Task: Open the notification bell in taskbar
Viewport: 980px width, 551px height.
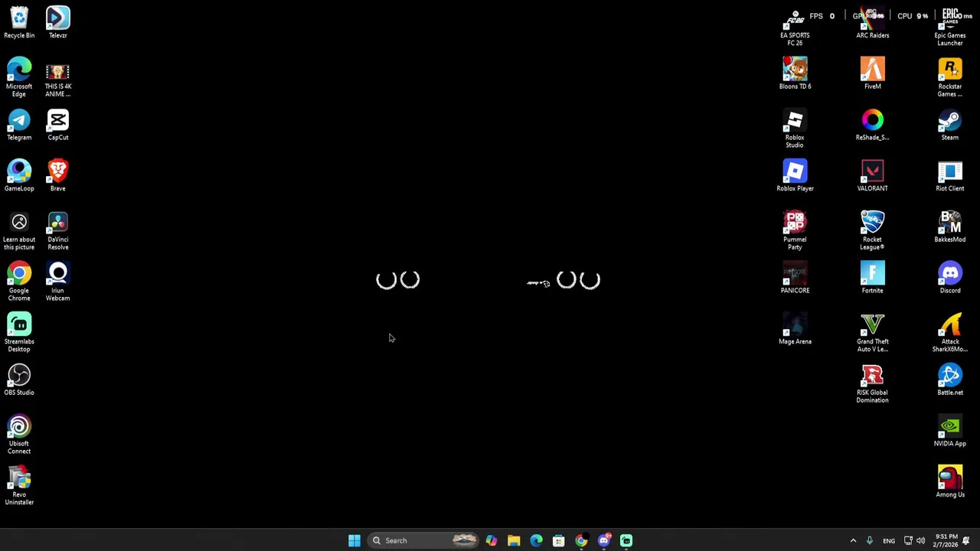Action: [966, 540]
